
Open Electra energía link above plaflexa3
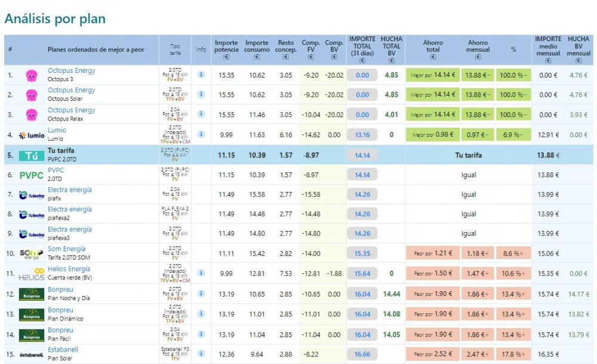70,229
